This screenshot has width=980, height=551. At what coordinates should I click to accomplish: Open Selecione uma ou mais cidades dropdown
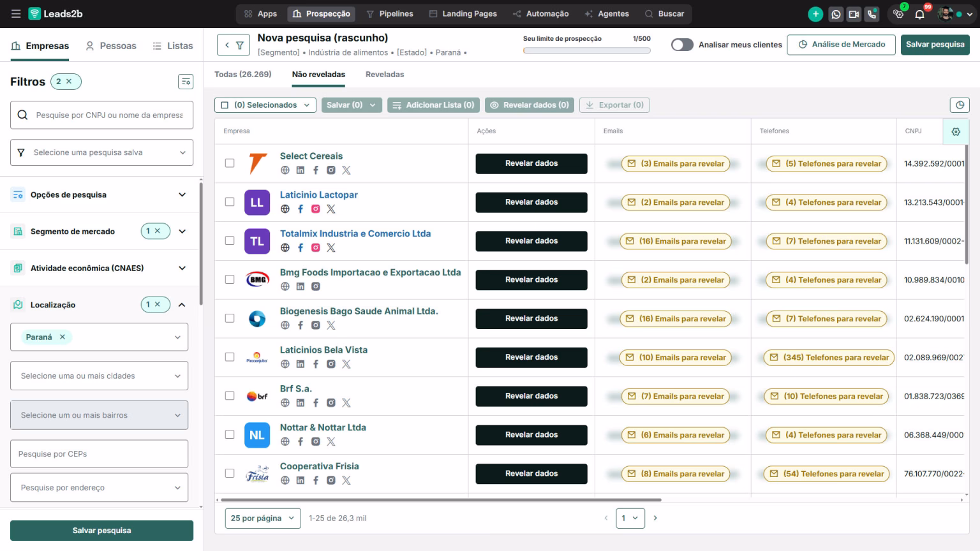(99, 376)
